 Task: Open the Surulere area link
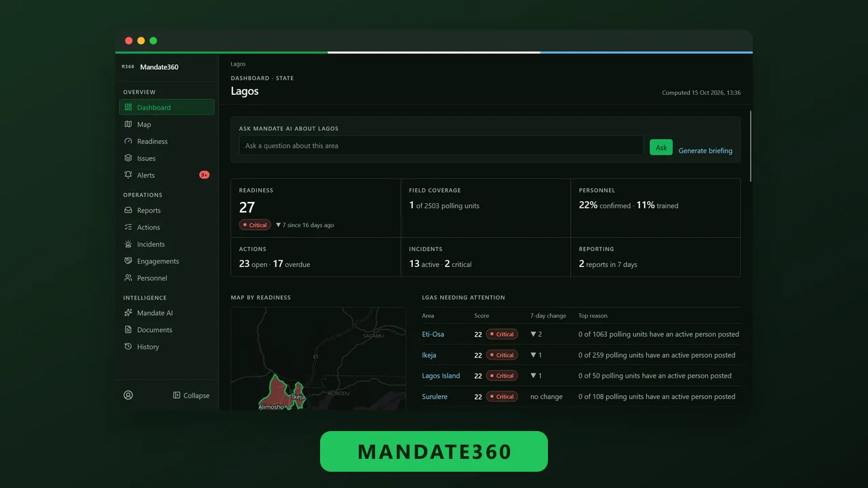pos(435,396)
